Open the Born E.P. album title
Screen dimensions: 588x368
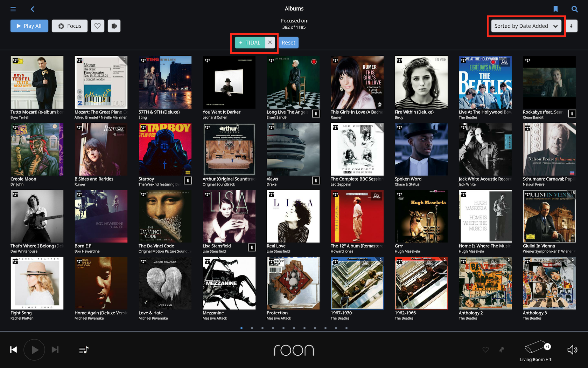[x=84, y=246]
